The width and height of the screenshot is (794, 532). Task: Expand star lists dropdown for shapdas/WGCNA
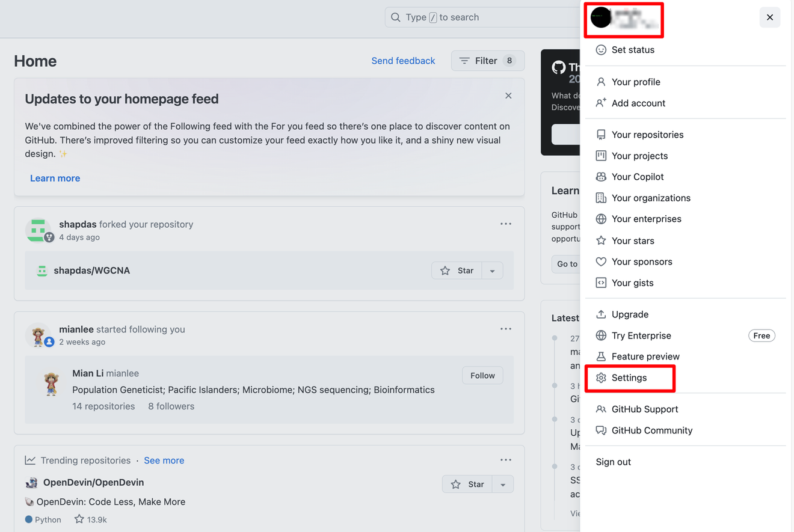click(492, 271)
